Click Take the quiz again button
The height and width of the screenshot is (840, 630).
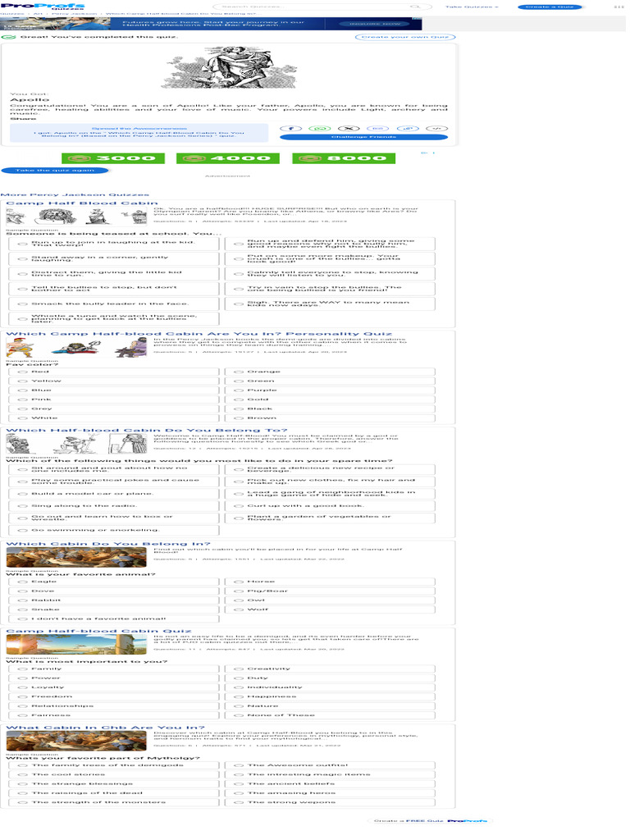click(x=55, y=171)
